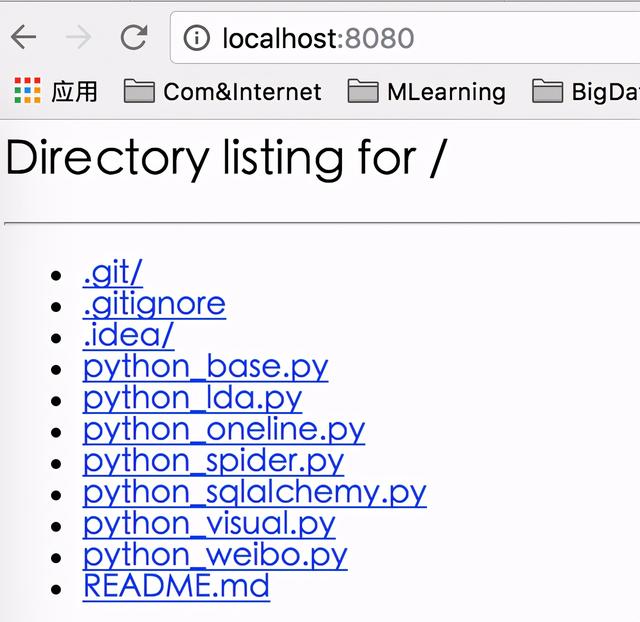Open the BigData bookmarks folder
The image size is (640, 622).
pyautogui.click(x=586, y=92)
